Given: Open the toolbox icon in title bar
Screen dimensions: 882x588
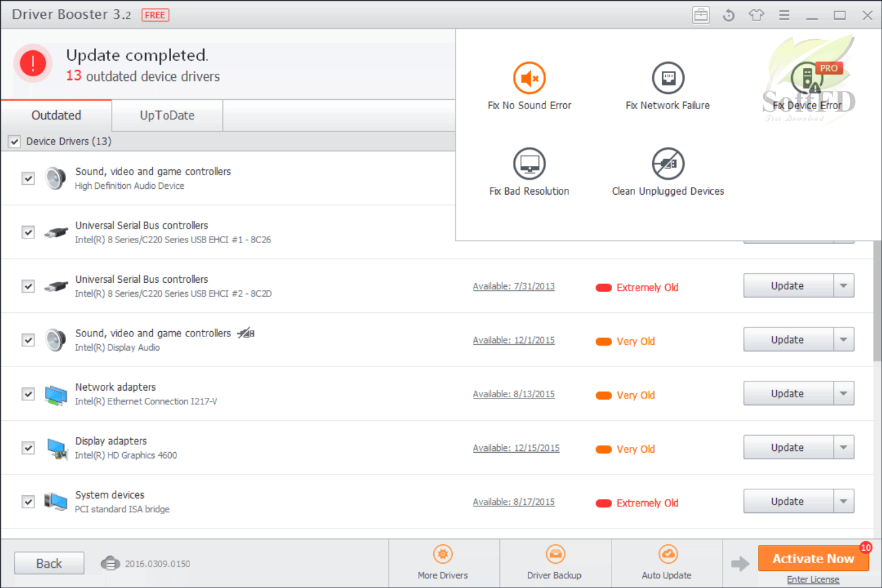Looking at the screenshot, I should pyautogui.click(x=701, y=15).
